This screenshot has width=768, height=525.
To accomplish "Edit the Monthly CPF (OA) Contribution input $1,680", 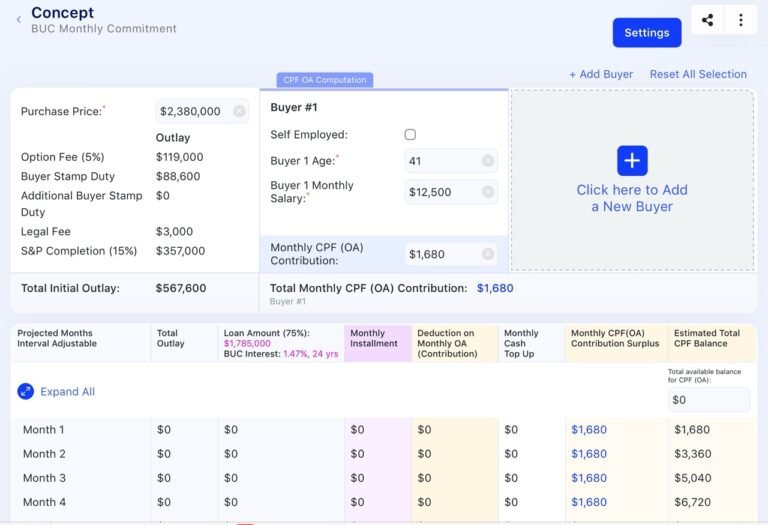I will (451, 254).
